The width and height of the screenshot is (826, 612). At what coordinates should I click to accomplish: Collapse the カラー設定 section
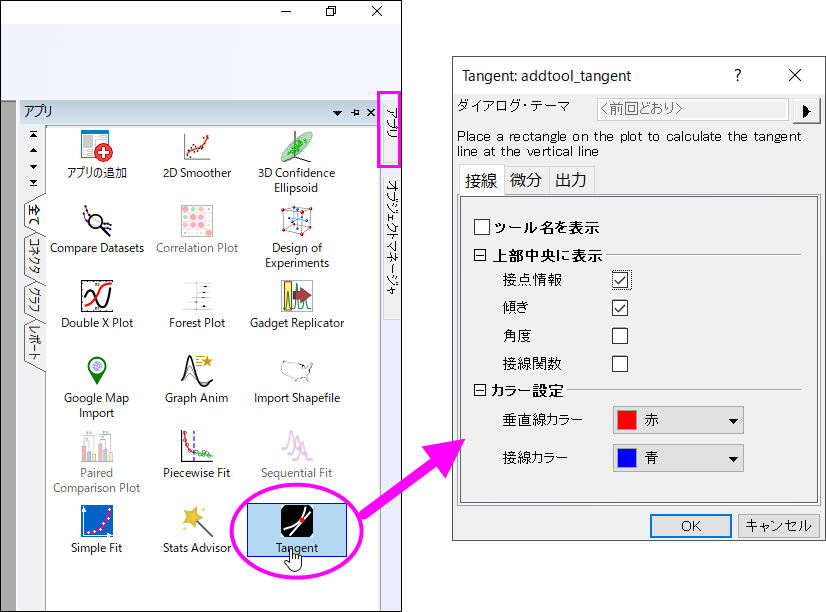[480, 390]
